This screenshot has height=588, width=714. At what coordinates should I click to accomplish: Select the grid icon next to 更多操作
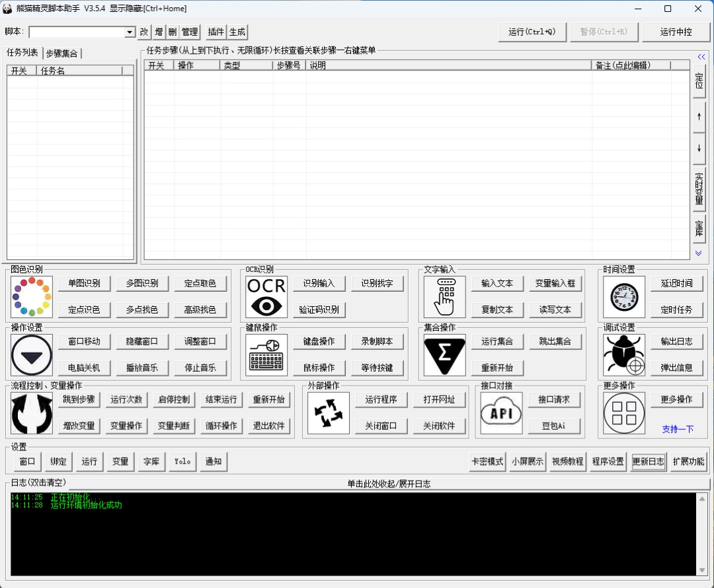(x=623, y=413)
